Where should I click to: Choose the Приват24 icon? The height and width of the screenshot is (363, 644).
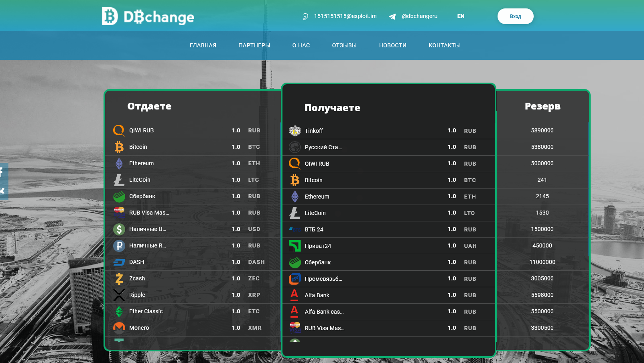click(x=295, y=246)
